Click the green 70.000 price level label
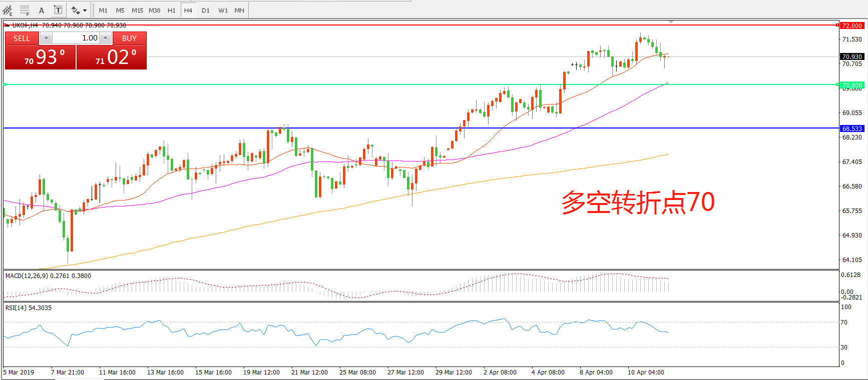 (x=852, y=85)
